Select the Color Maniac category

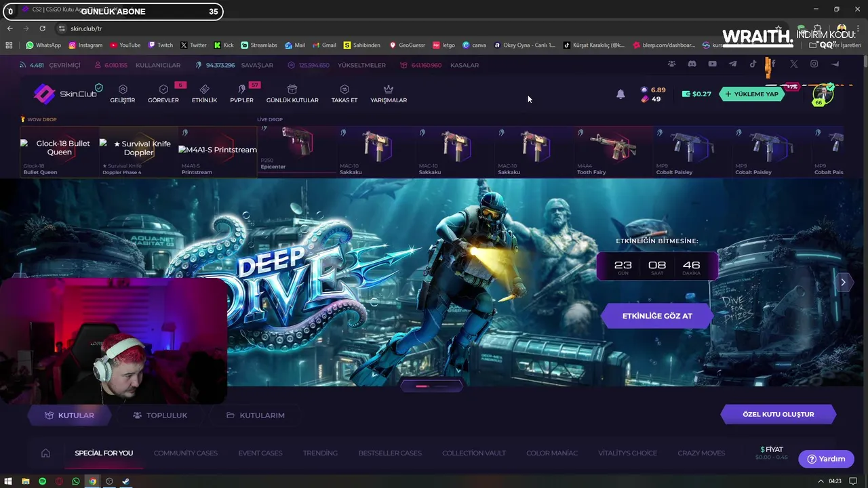552,453
